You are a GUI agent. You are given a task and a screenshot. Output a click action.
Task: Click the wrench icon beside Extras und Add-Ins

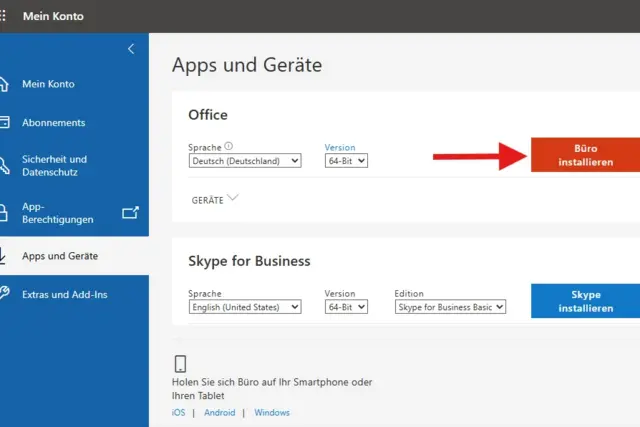(x=4, y=293)
